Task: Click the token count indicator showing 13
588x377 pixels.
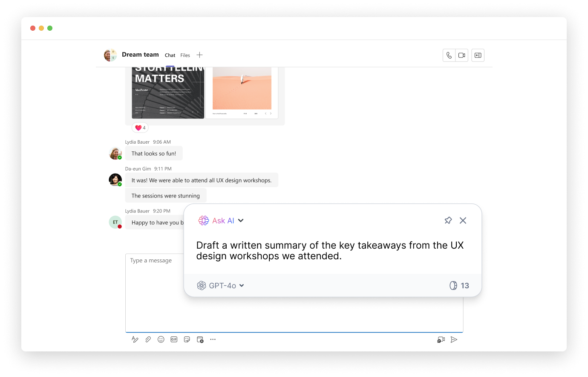Action: 459,286
